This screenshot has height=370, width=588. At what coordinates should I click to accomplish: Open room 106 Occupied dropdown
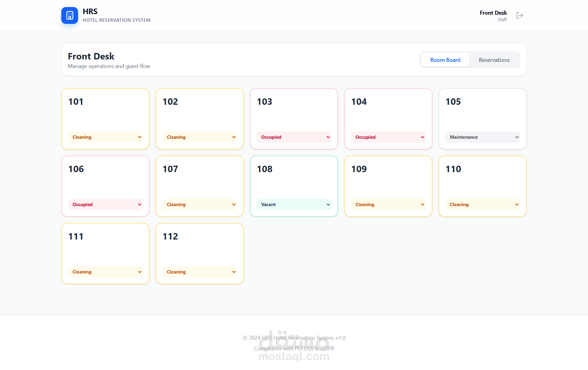pyautogui.click(x=105, y=205)
